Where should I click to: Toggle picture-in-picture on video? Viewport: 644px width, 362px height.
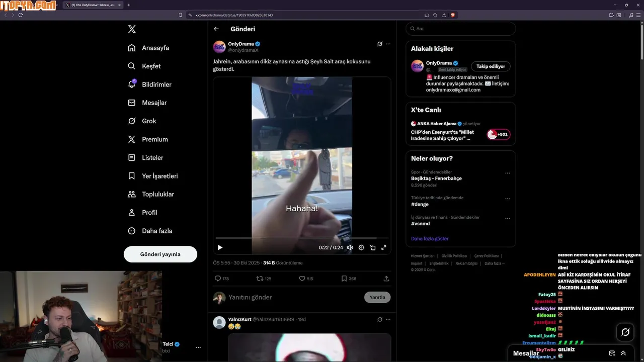(373, 247)
